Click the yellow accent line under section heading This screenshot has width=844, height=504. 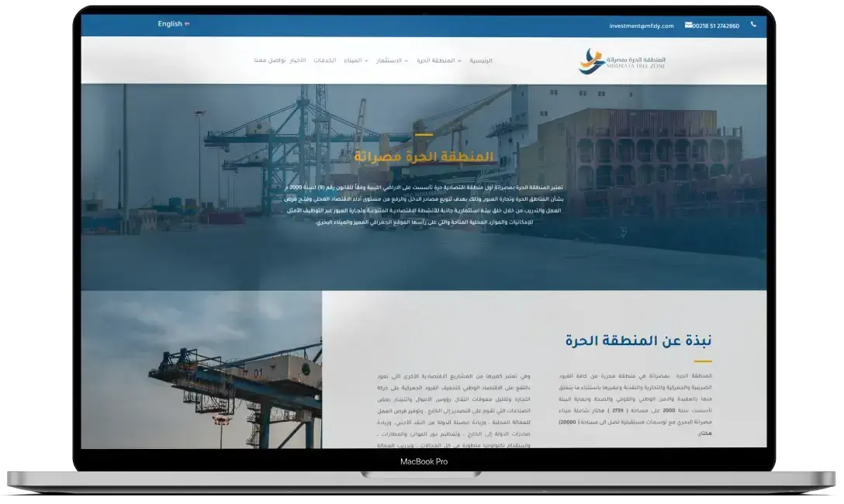pyautogui.click(x=703, y=361)
